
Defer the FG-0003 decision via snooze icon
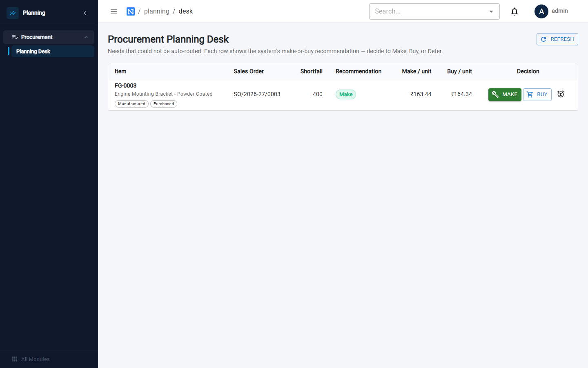[561, 94]
